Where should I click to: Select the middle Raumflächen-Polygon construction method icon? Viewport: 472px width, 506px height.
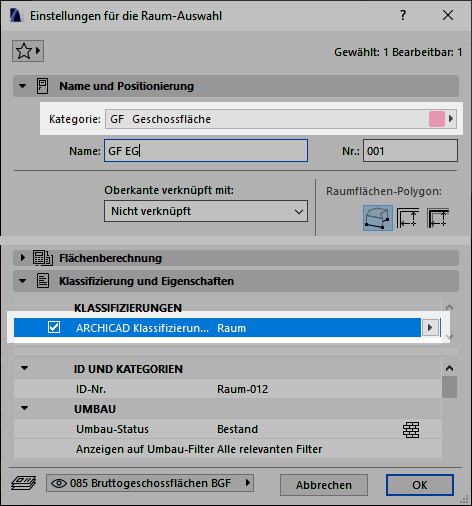[x=407, y=218]
